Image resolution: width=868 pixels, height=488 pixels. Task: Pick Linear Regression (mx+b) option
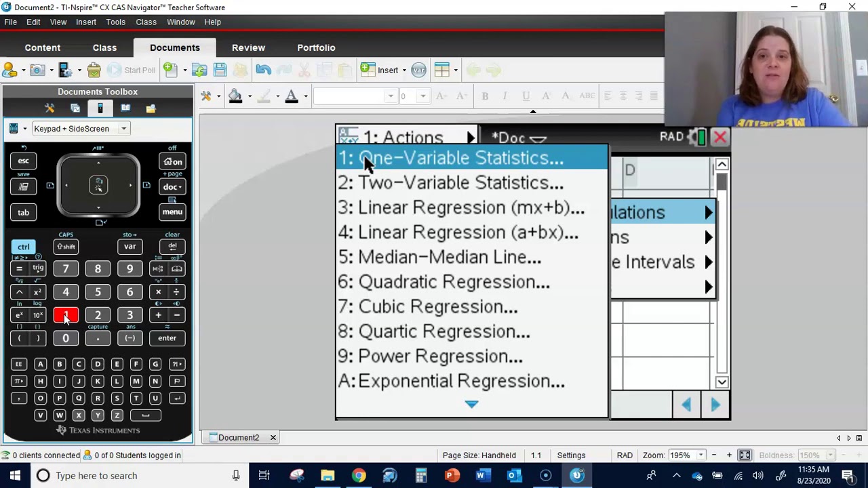point(472,207)
